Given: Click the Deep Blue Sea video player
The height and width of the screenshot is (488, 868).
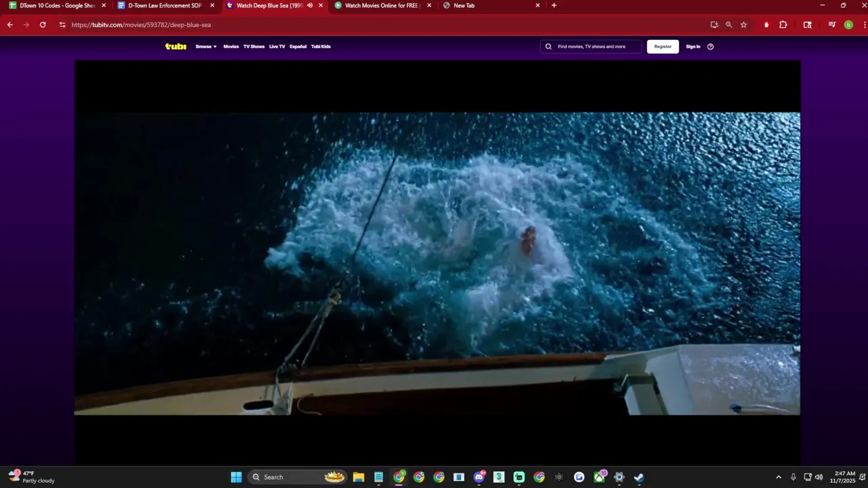Looking at the screenshot, I should [437, 263].
